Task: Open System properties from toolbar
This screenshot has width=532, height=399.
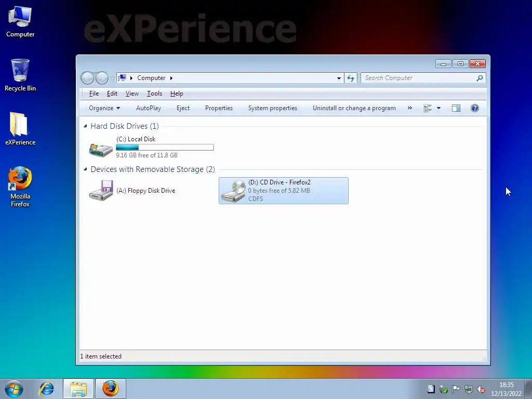Action: point(272,108)
